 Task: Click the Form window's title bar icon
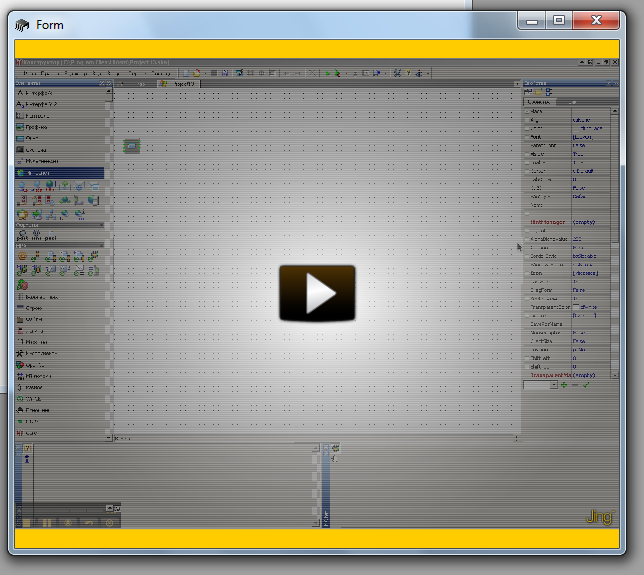pyautogui.click(x=22, y=25)
